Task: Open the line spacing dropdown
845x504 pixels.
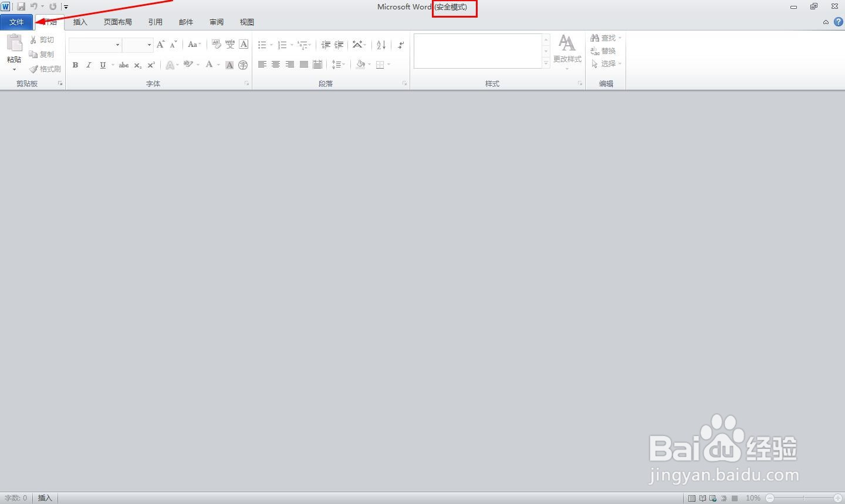Action: point(339,65)
